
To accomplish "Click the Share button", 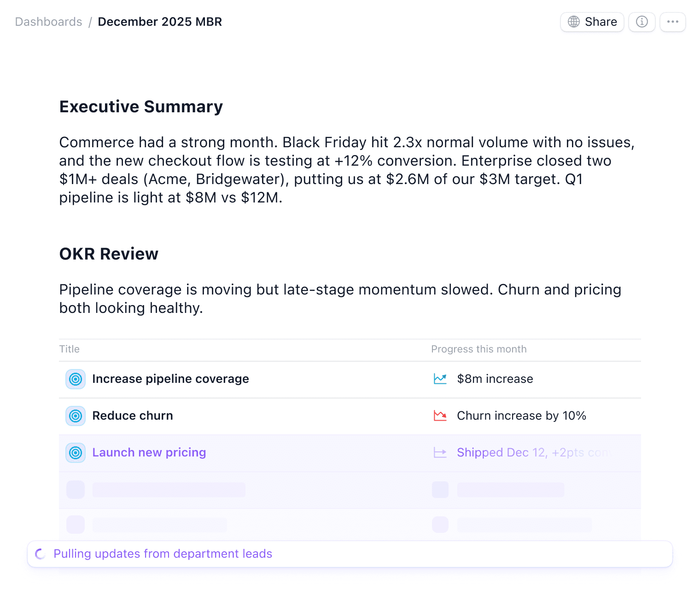I will click(x=592, y=22).
